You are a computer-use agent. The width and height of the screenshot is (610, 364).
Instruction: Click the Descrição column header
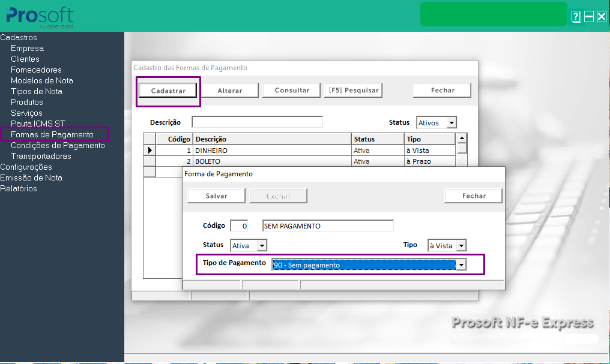[x=272, y=139]
